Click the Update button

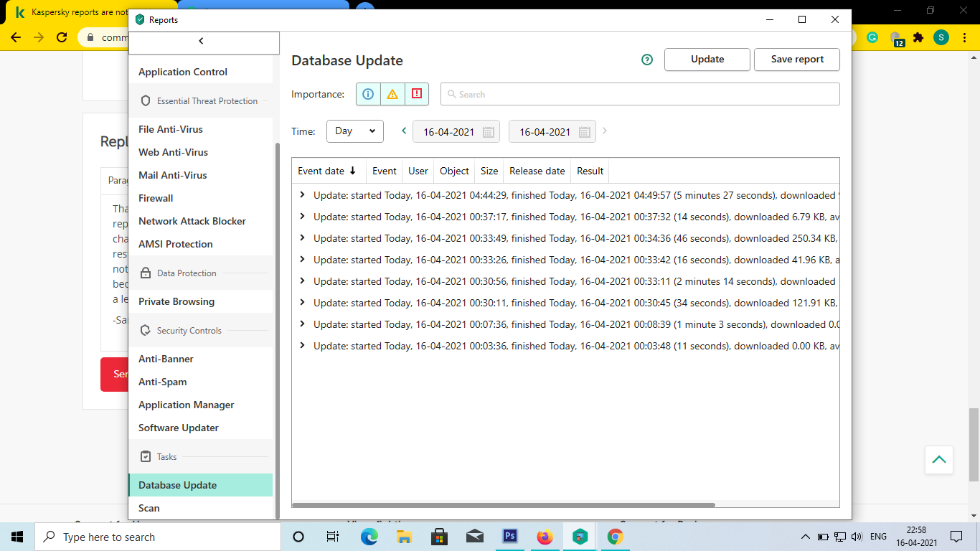click(x=707, y=60)
